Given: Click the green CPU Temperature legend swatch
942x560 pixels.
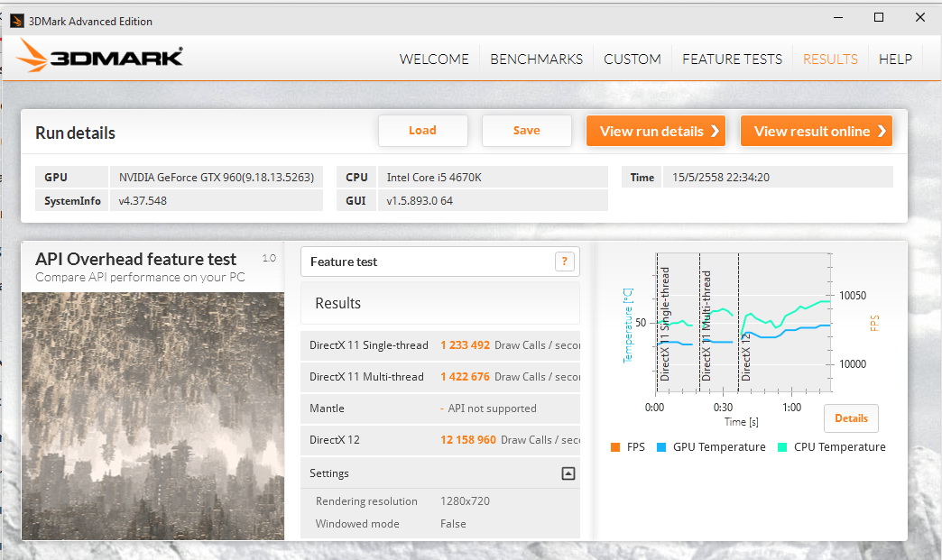Looking at the screenshot, I should tap(782, 447).
